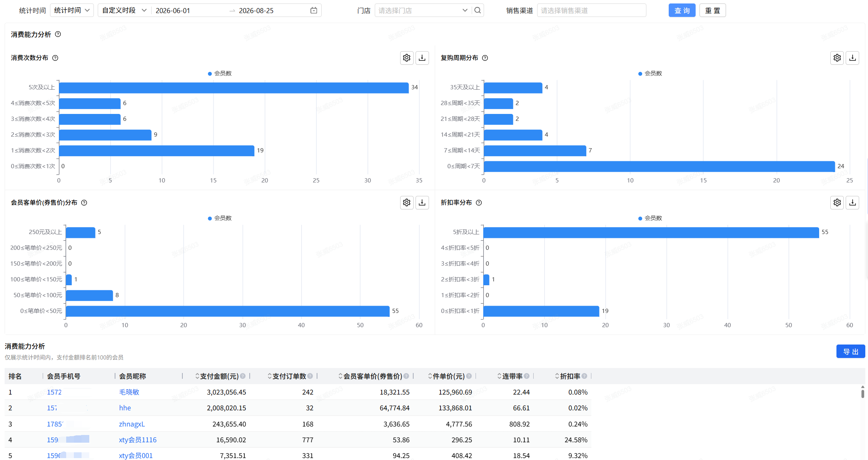The height and width of the screenshot is (460, 868).
Task: Open the 自定义时段 period dropdown
Action: pyautogui.click(x=124, y=10)
